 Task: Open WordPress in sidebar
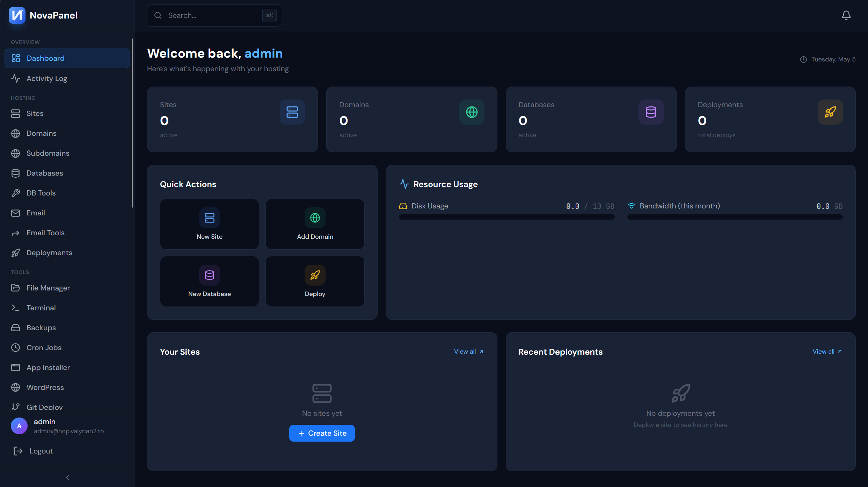point(67,388)
